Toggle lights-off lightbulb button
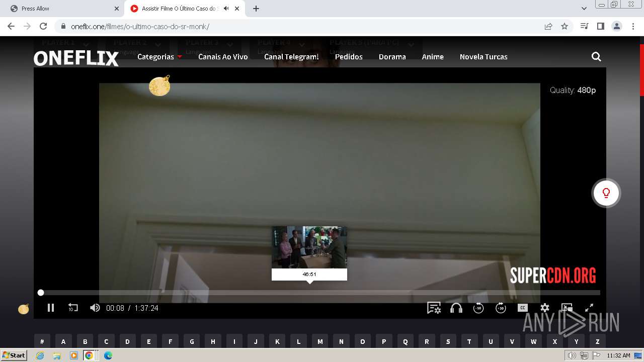Screen dimensions: 644x362 (x=606, y=193)
